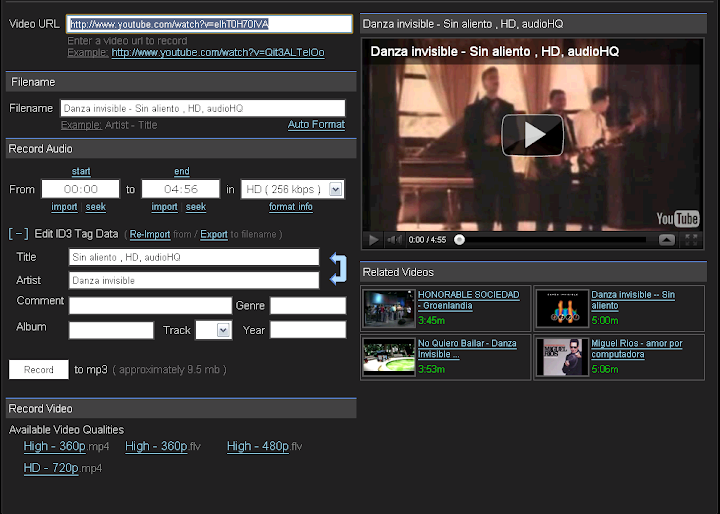
Task: Click the video title overlay in player
Action: coord(495,51)
